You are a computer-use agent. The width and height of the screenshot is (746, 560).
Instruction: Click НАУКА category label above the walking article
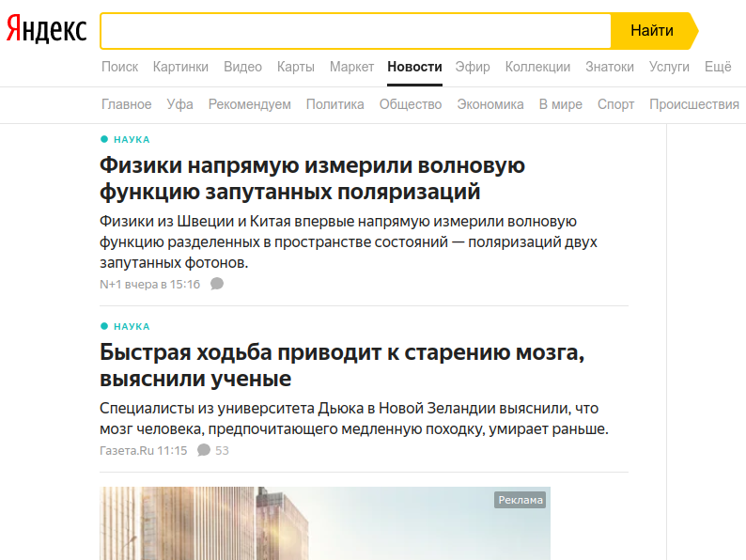click(132, 326)
